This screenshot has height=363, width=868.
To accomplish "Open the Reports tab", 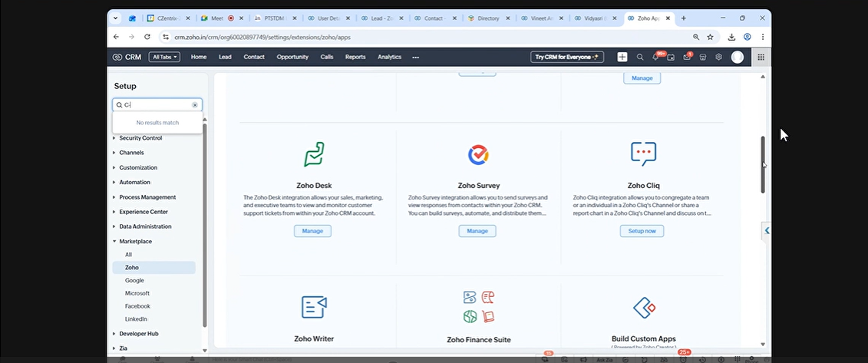I will tap(355, 57).
